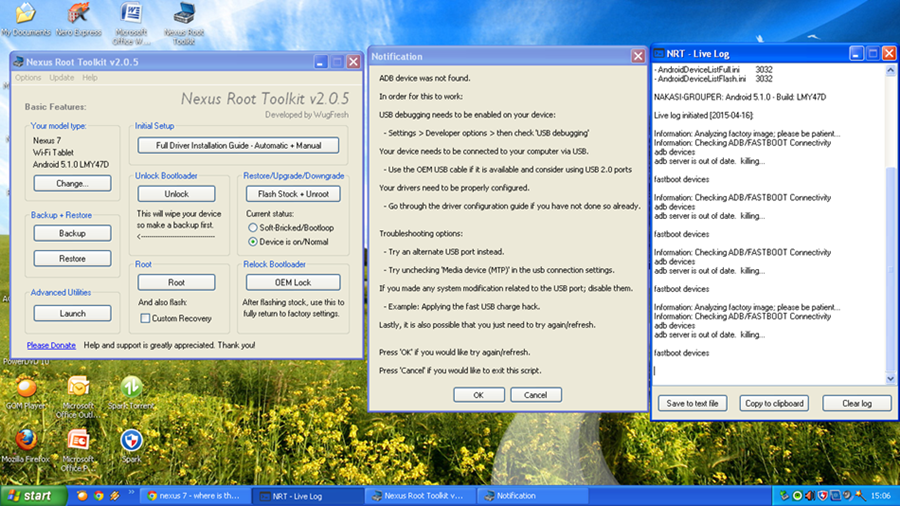Click the Restore button
900x506 pixels.
[72, 259]
